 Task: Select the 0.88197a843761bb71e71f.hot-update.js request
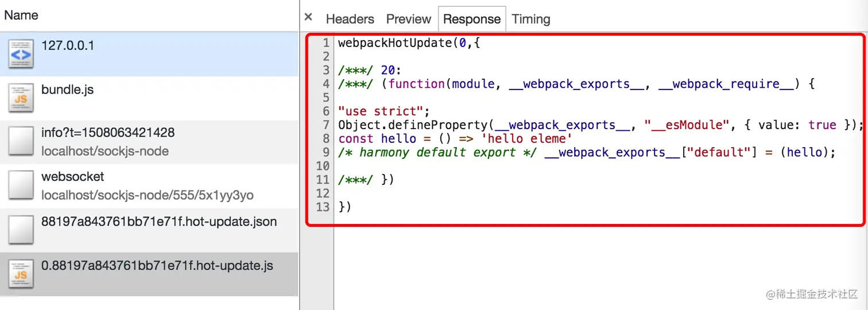point(149,274)
